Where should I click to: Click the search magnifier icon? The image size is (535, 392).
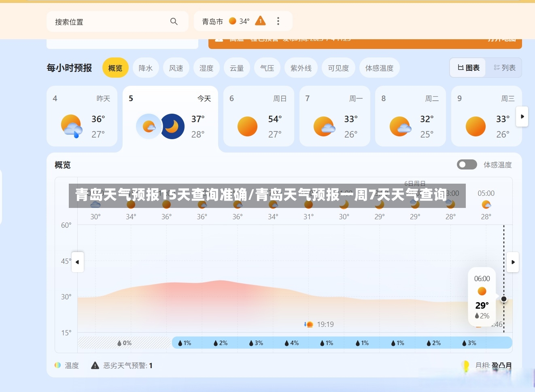click(x=174, y=21)
